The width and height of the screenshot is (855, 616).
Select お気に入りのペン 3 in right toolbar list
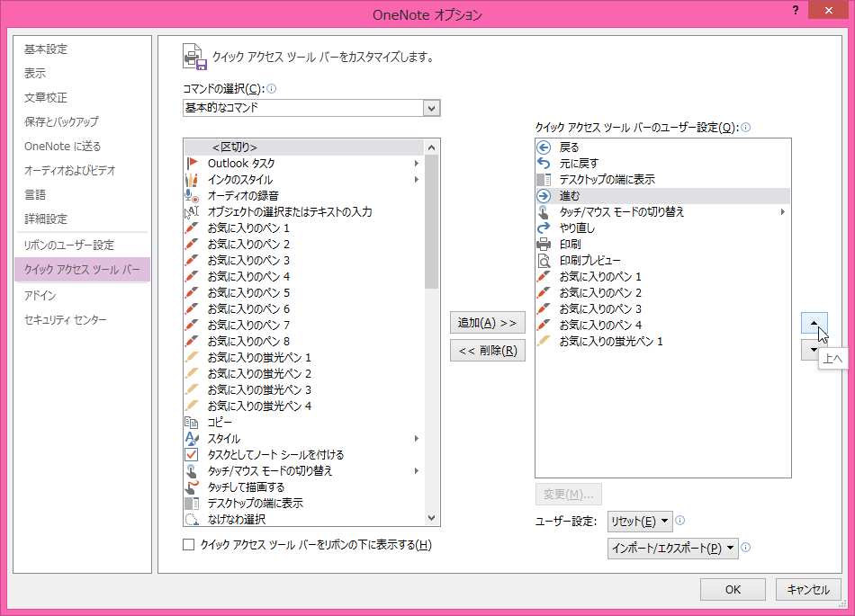click(662, 308)
